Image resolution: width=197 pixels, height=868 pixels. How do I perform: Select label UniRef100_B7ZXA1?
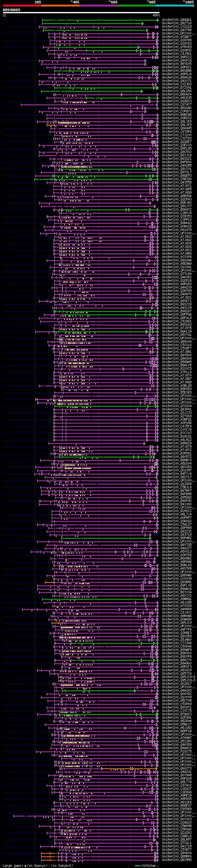click(x=176, y=88)
